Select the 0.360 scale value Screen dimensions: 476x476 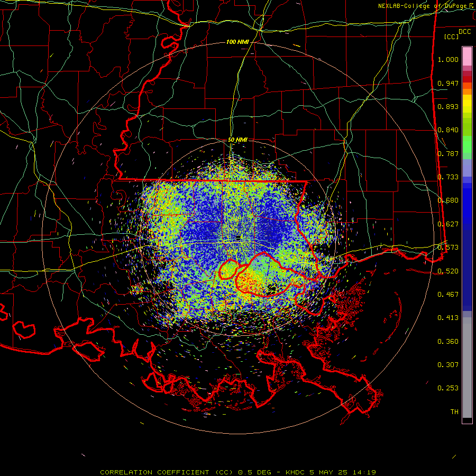click(448, 342)
